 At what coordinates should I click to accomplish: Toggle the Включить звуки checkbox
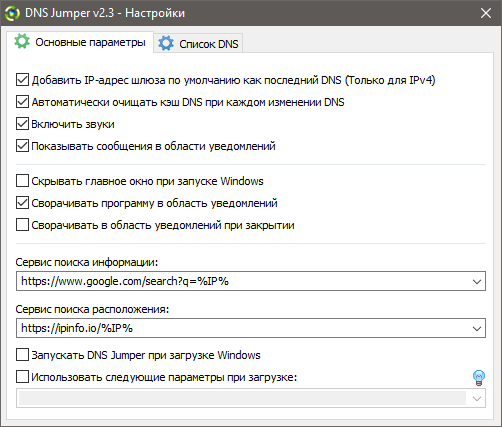click(x=22, y=124)
